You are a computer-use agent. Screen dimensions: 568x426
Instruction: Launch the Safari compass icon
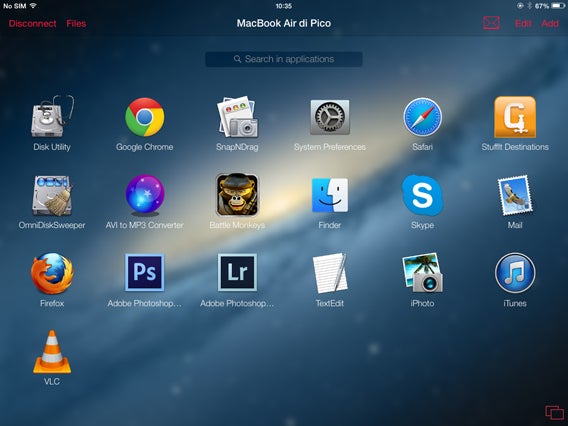coord(422,117)
